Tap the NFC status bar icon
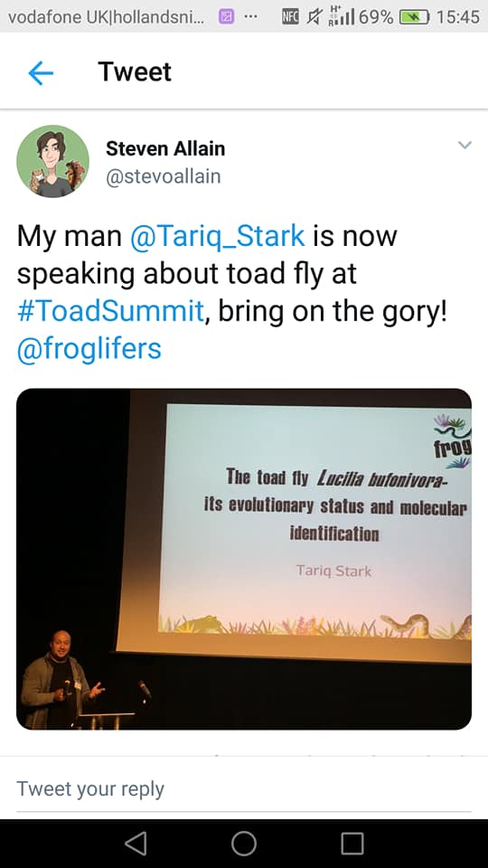488x868 pixels. point(290,16)
